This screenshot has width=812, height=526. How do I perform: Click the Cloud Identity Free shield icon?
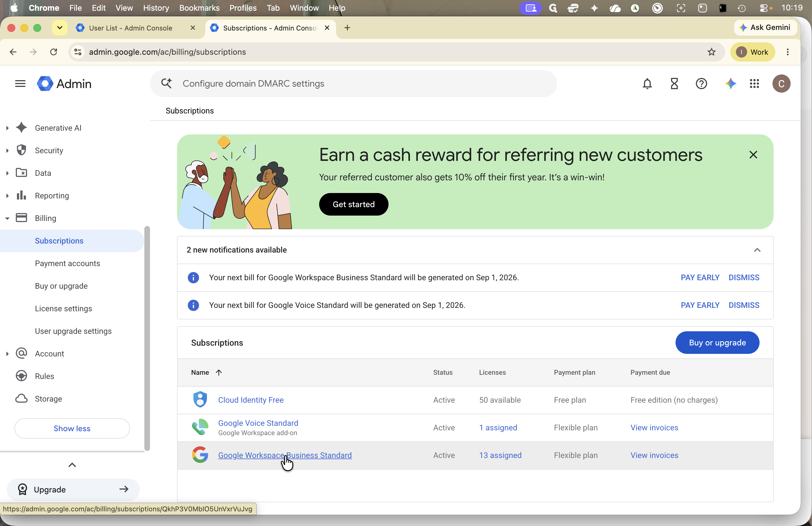click(x=200, y=400)
